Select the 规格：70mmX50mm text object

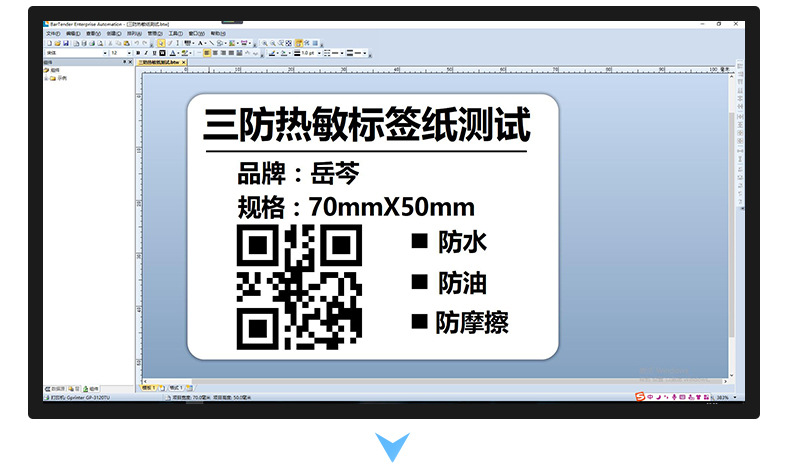356,207
